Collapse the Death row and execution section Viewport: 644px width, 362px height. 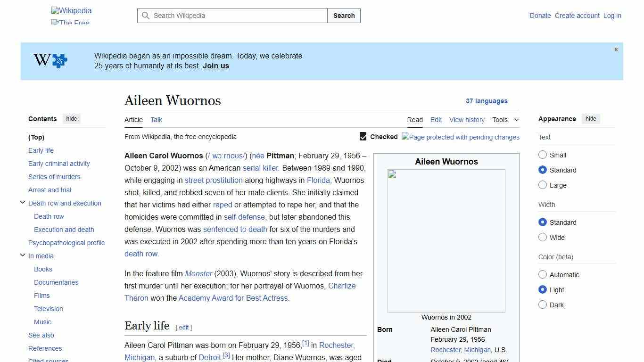[23, 202]
